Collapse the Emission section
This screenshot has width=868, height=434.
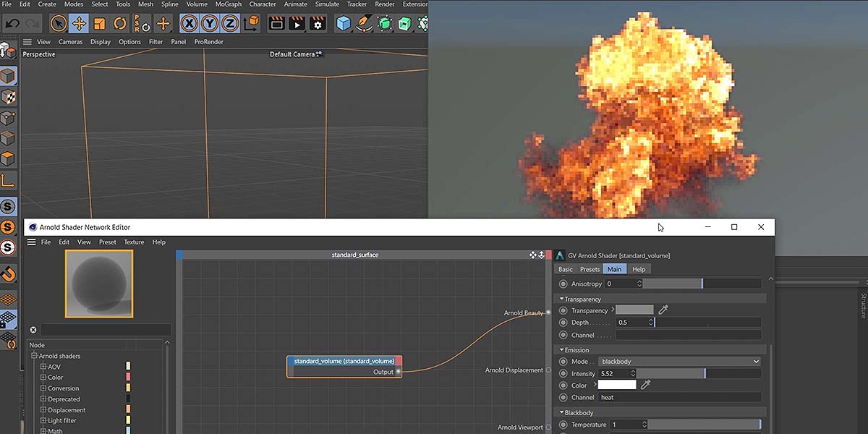[x=562, y=350]
